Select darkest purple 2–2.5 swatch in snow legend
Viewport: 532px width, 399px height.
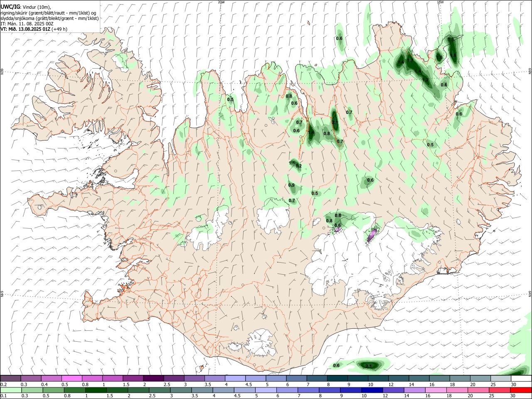(x=153, y=378)
